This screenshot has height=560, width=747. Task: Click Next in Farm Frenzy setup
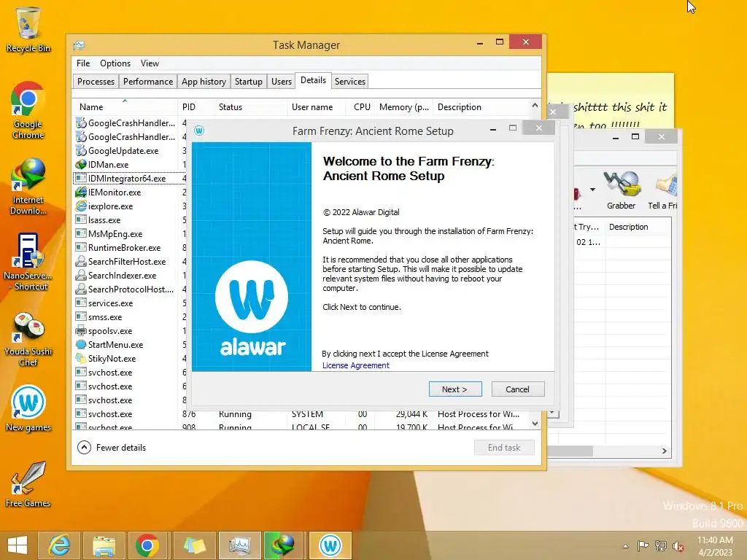455,389
